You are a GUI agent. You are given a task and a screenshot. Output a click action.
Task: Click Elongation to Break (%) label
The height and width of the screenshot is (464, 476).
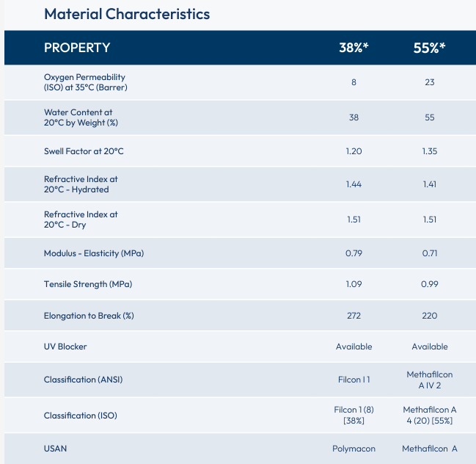click(89, 316)
